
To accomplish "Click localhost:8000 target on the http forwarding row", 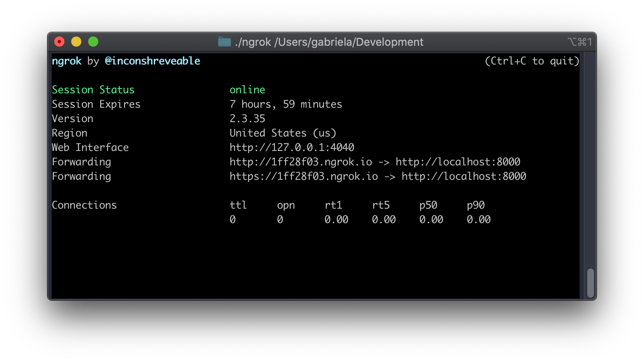I will pos(458,162).
